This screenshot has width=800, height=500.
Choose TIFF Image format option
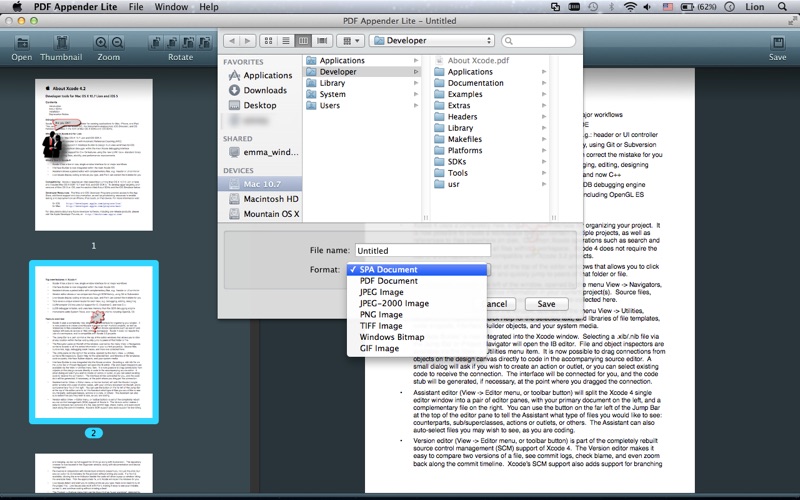[x=417, y=326]
